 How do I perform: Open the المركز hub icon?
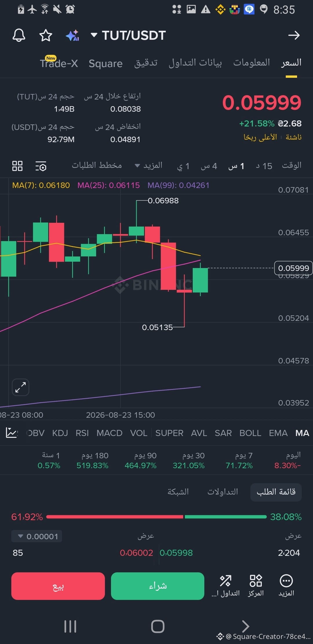pyautogui.click(x=256, y=586)
